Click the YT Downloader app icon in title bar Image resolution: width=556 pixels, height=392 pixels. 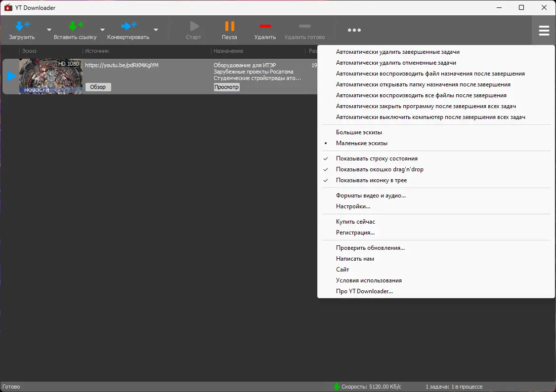click(8, 7)
